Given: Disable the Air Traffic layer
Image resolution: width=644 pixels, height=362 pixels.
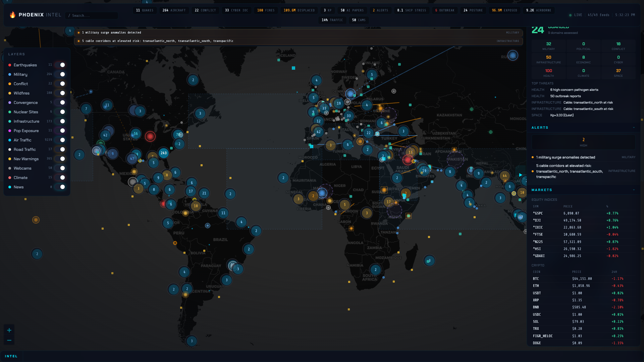Looking at the screenshot, I should tap(62, 140).
